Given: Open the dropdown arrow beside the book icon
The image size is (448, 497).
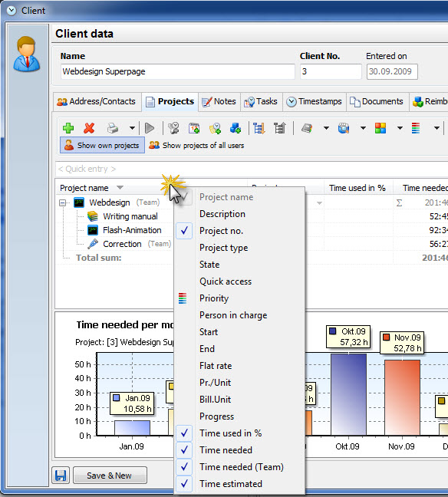Looking at the screenshot, I should [326, 128].
